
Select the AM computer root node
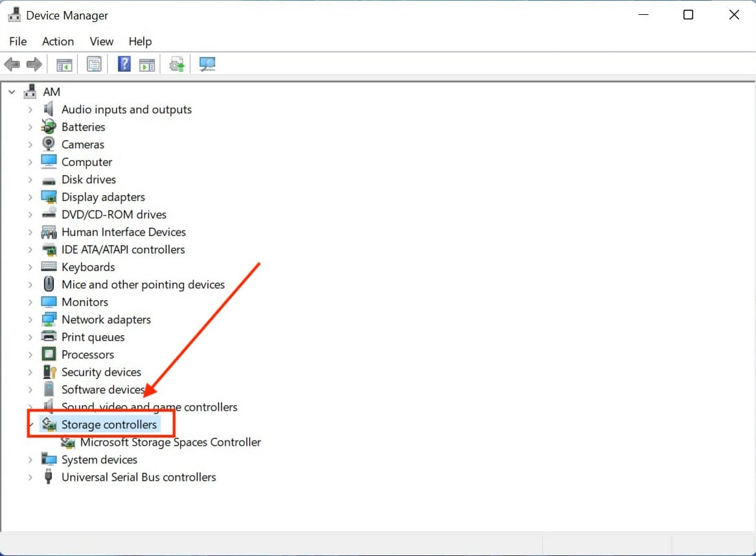tap(51, 91)
